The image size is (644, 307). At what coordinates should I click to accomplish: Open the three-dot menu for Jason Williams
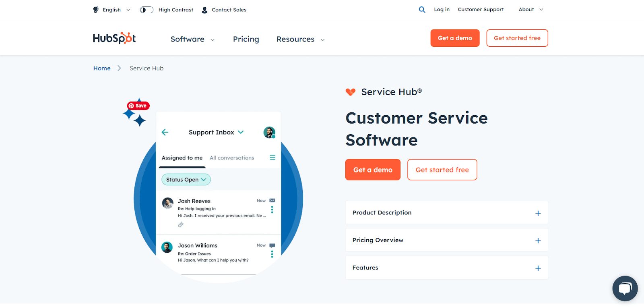pyautogui.click(x=272, y=254)
